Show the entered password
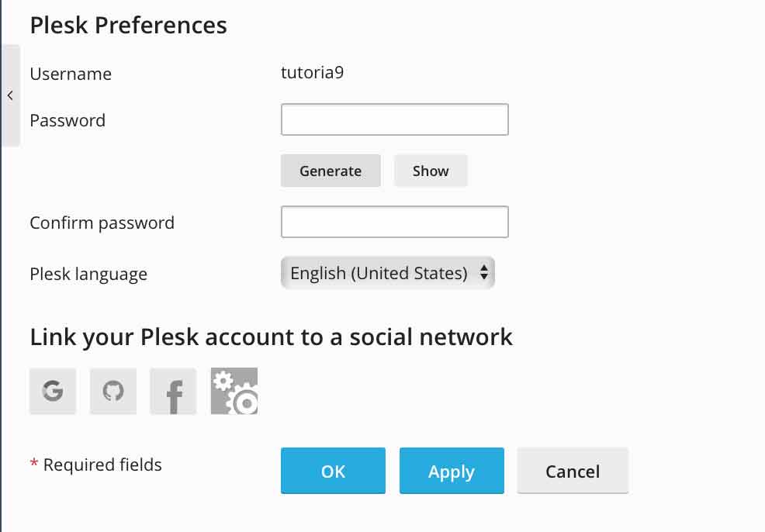Screen dimensions: 765x532 coord(431,171)
